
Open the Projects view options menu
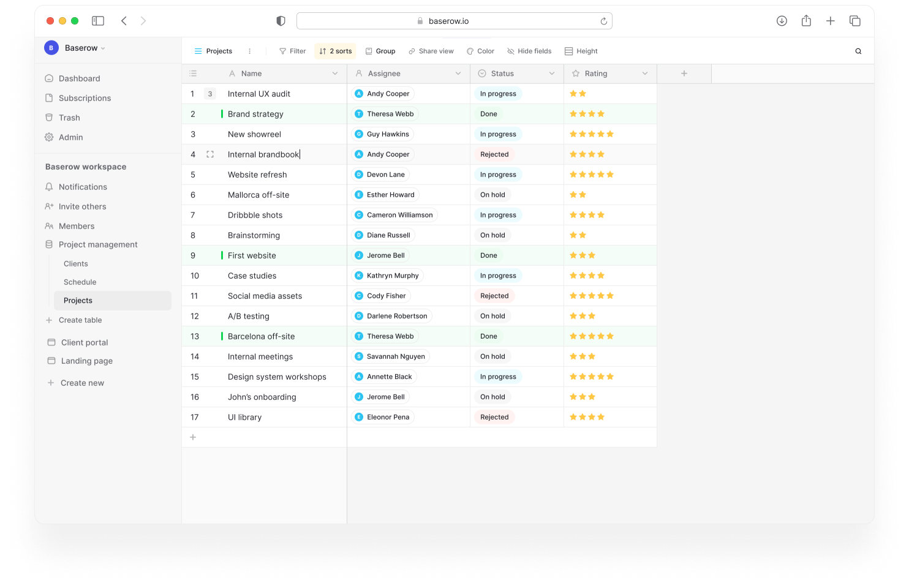tap(249, 51)
